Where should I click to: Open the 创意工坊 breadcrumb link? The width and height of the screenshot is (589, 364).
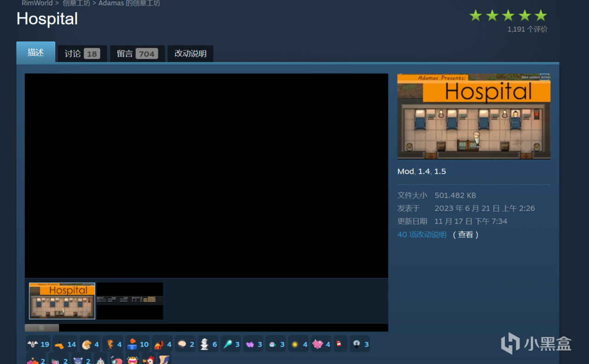click(x=76, y=3)
